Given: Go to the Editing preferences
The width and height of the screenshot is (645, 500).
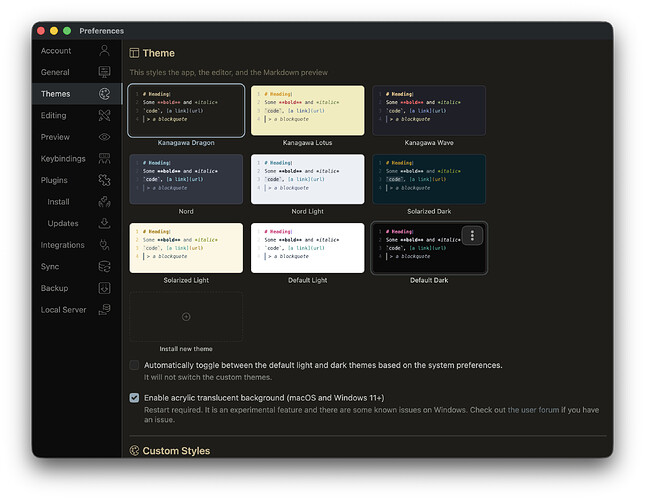Looking at the screenshot, I should pyautogui.click(x=77, y=115).
